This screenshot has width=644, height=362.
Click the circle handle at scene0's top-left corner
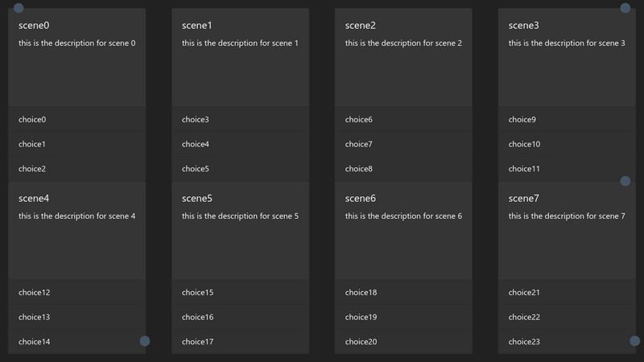(x=19, y=8)
